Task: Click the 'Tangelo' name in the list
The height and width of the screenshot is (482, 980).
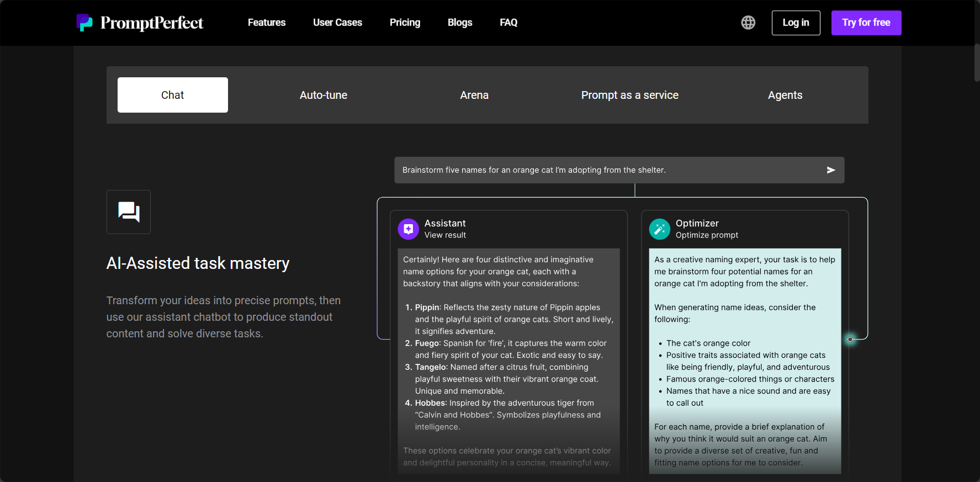Action: pos(430,367)
